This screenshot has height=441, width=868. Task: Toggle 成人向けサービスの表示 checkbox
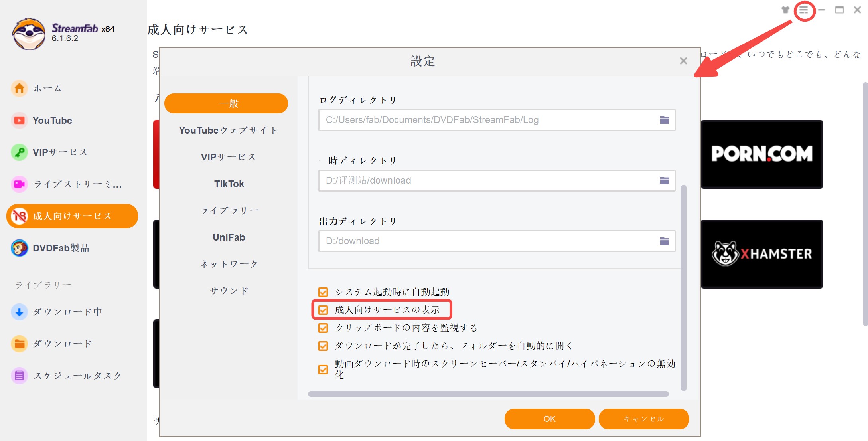coord(323,310)
